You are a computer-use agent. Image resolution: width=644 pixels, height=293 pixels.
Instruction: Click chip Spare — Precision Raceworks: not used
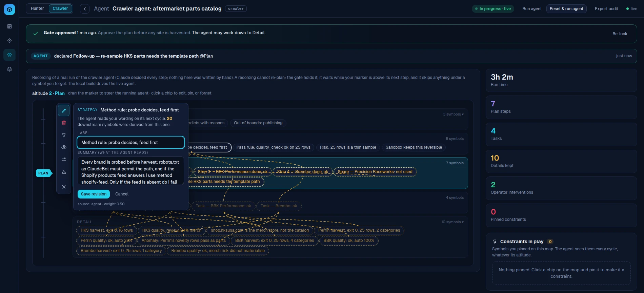pos(375,172)
